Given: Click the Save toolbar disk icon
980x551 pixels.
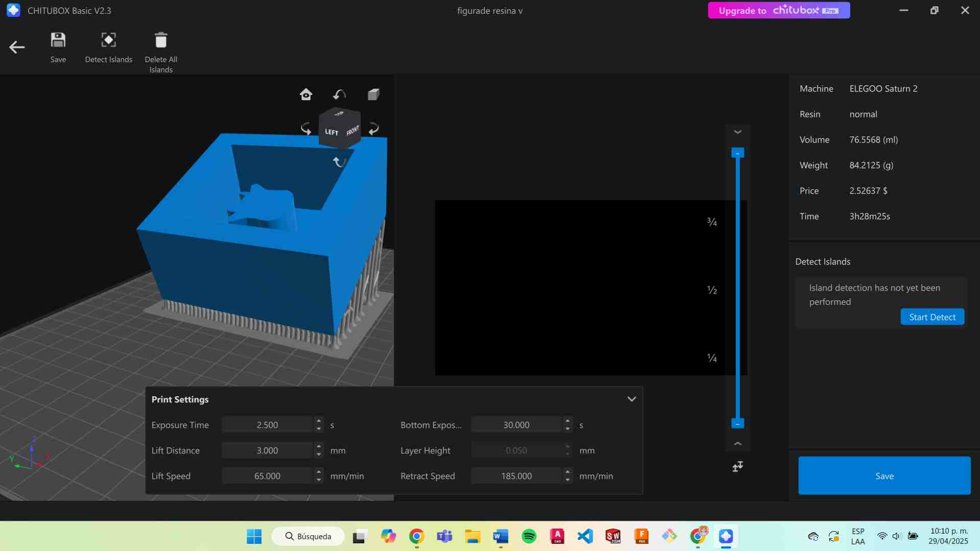Looking at the screenshot, I should (58, 40).
